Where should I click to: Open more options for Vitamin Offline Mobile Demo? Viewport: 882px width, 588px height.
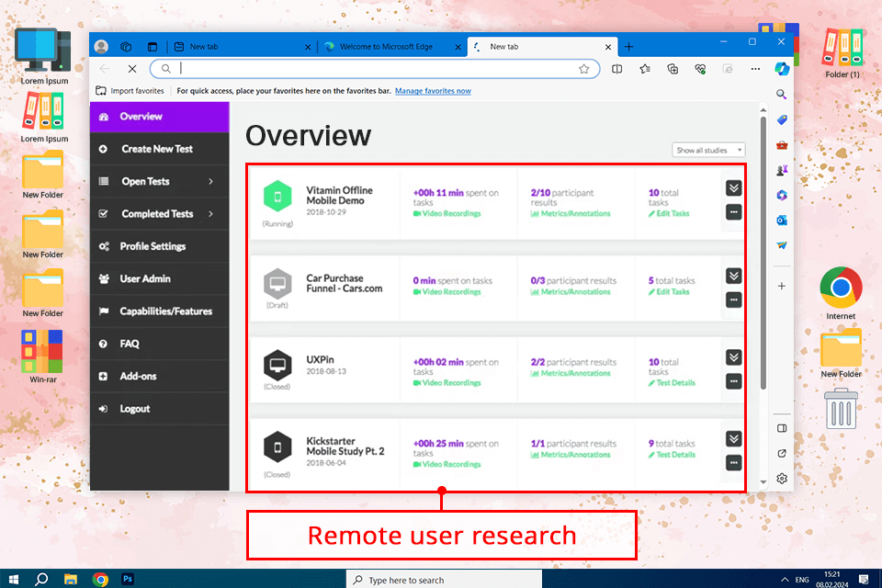click(733, 212)
